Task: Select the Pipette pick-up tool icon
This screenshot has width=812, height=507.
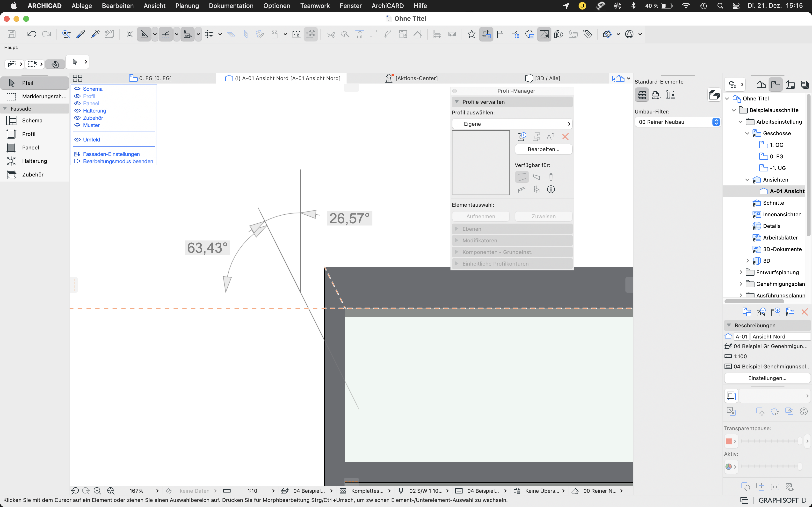Action: [81, 34]
